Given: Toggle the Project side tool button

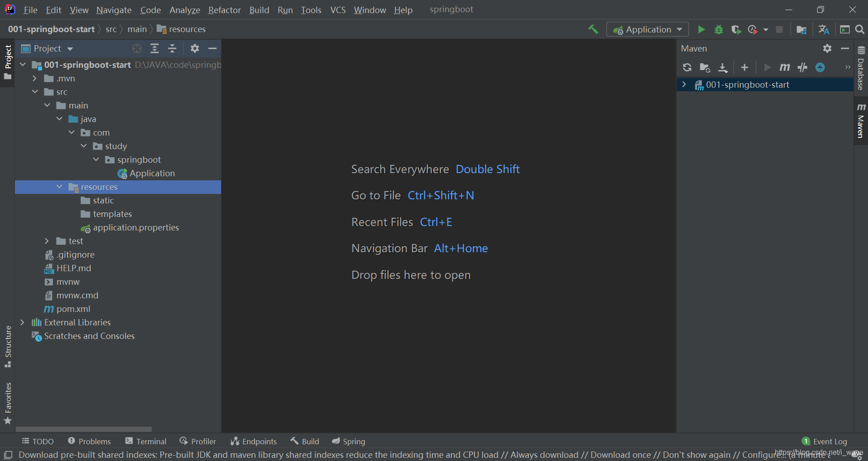Looking at the screenshot, I should click(x=8, y=62).
